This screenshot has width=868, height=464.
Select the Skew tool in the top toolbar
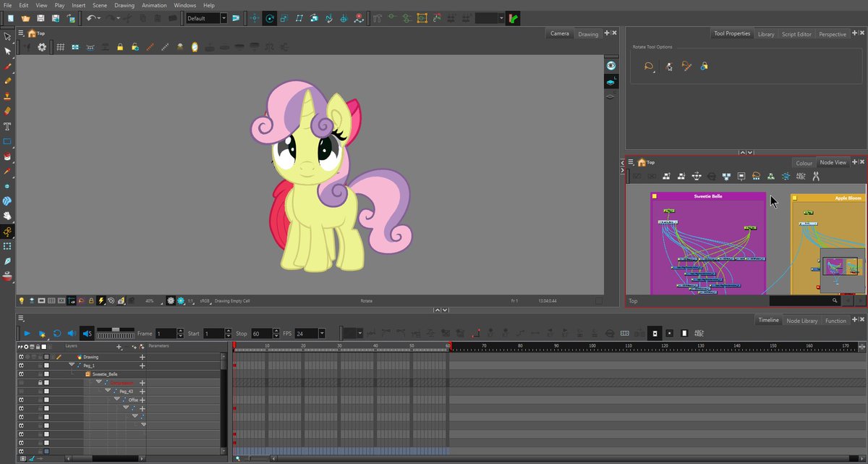tap(299, 17)
